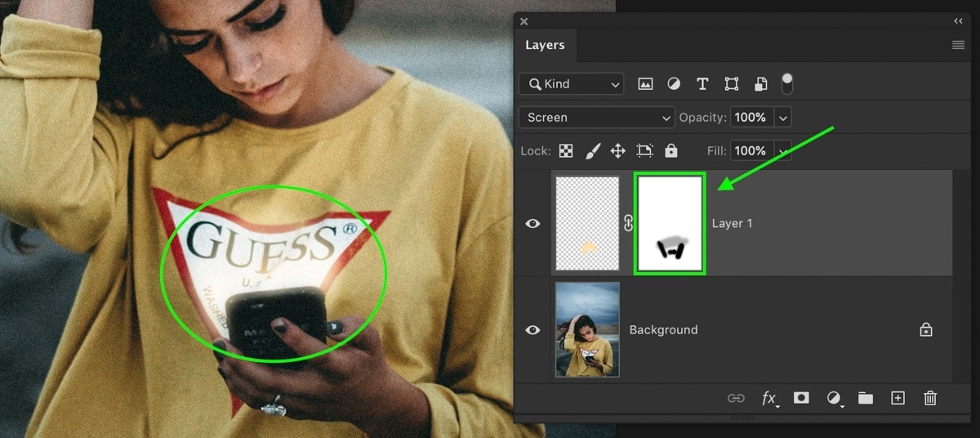
Task: Open the Kind filter dropdown
Action: [571, 83]
